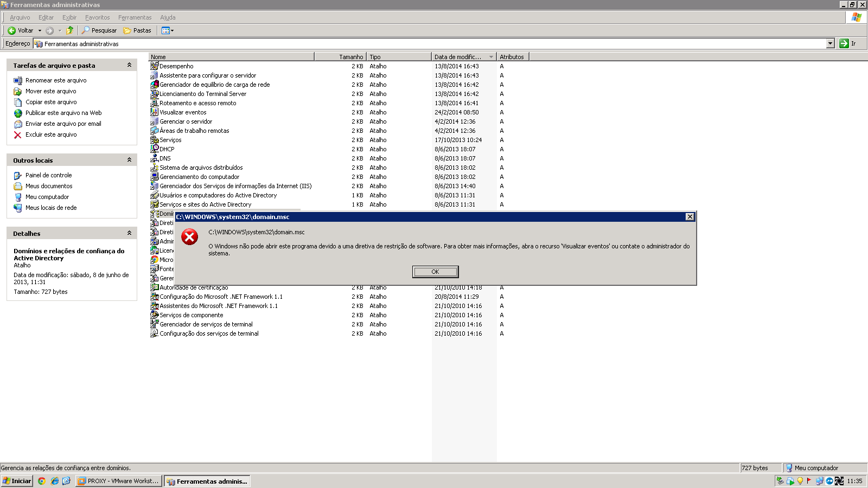Sort by the Tamanho column header
868x488 pixels.
pos(340,57)
